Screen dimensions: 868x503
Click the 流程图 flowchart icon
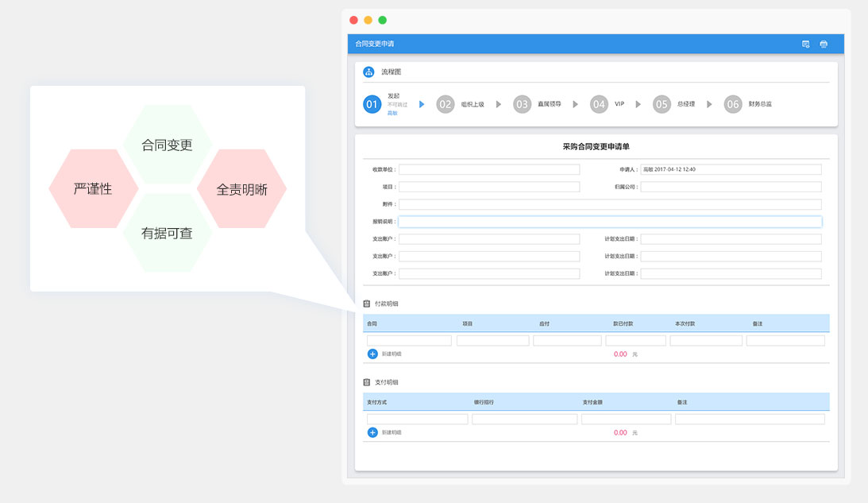[368, 72]
